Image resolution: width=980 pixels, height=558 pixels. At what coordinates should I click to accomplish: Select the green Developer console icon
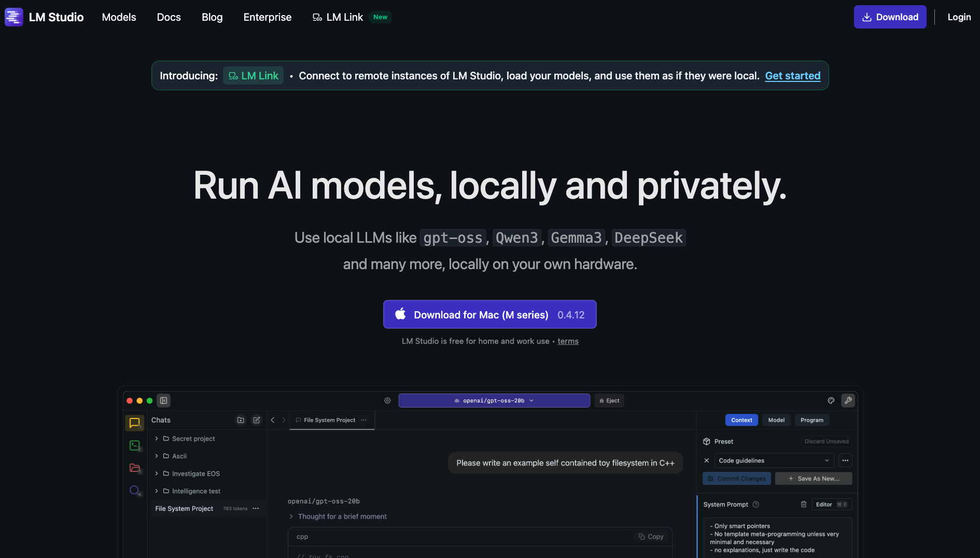tap(135, 445)
